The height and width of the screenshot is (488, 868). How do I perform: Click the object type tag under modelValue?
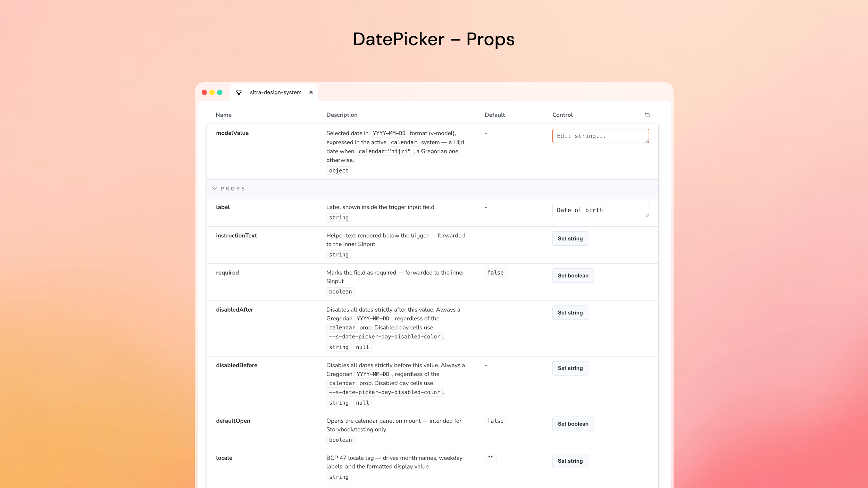pyautogui.click(x=339, y=170)
